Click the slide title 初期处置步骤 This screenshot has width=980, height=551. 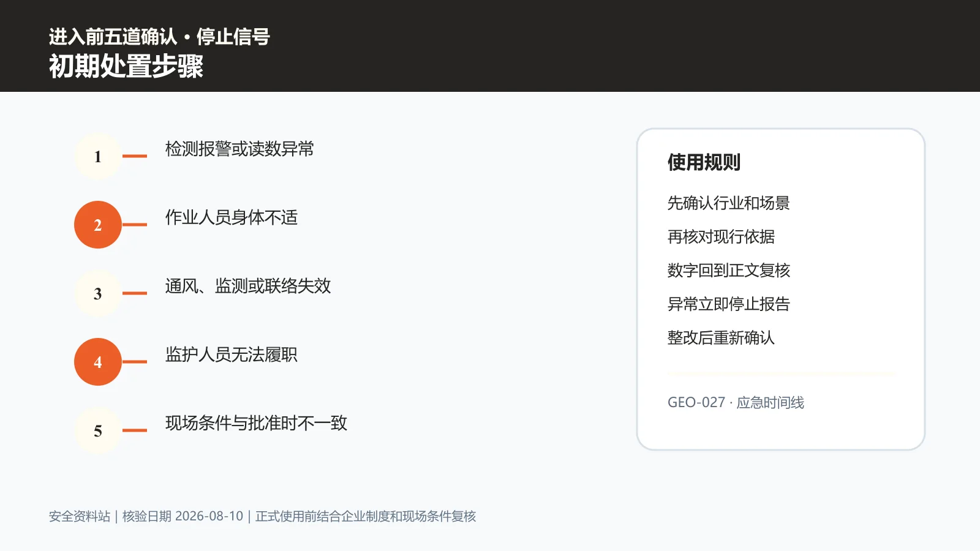click(x=126, y=66)
